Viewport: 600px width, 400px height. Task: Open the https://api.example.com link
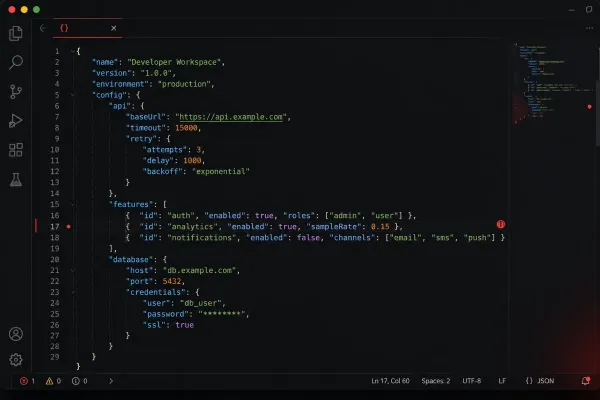tap(231, 117)
